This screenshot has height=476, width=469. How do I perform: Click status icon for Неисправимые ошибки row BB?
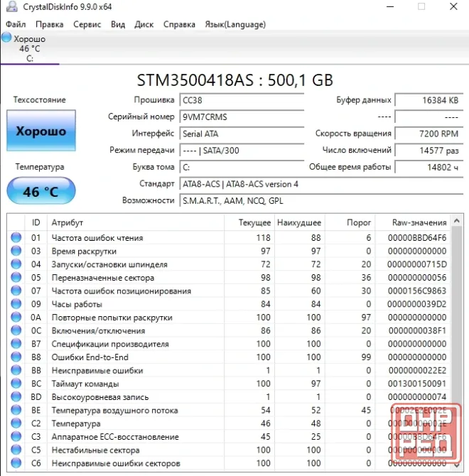tap(16, 370)
